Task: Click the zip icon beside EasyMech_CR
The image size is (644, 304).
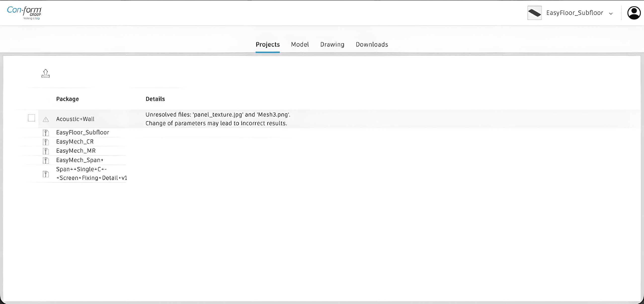Action: (46, 142)
